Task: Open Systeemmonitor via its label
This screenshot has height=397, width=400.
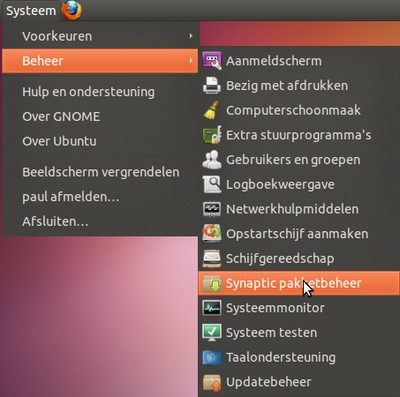Action: (275, 308)
